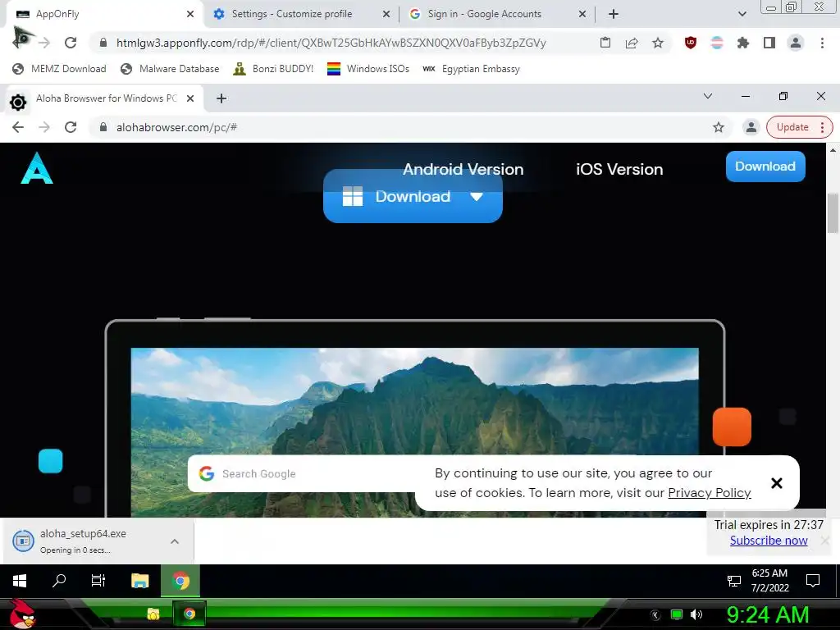This screenshot has height=630, width=840.
Task: Click the page vertical scrollbar thumb
Action: pyautogui.click(x=833, y=213)
